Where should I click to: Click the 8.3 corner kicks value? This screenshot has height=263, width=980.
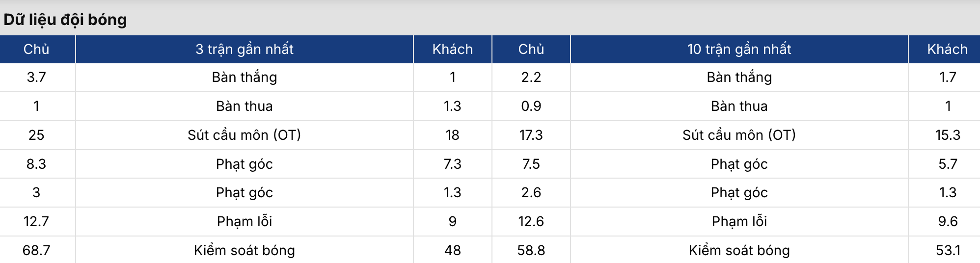point(36,164)
